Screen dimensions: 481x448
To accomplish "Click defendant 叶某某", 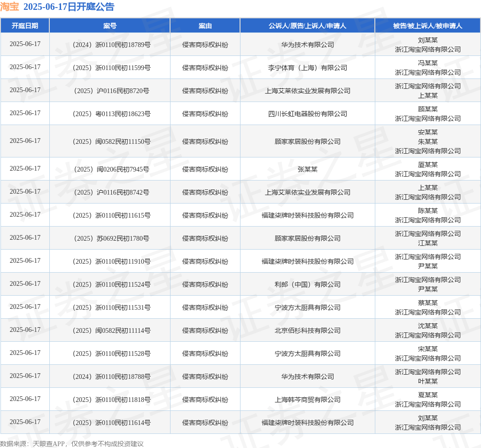I will 427,381.
